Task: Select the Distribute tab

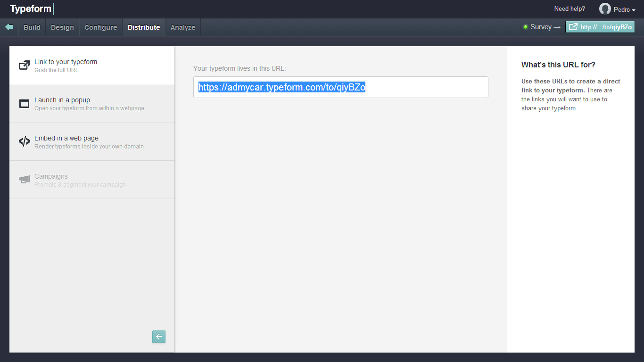Action: pos(144,27)
